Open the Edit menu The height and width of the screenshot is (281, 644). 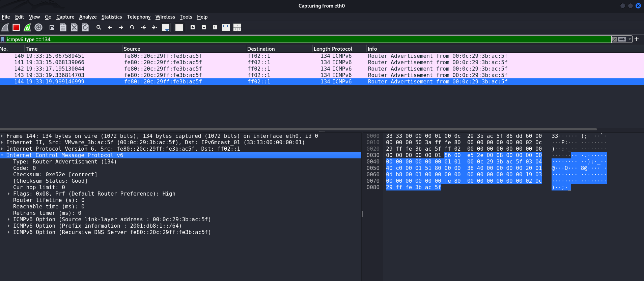point(20,17)
